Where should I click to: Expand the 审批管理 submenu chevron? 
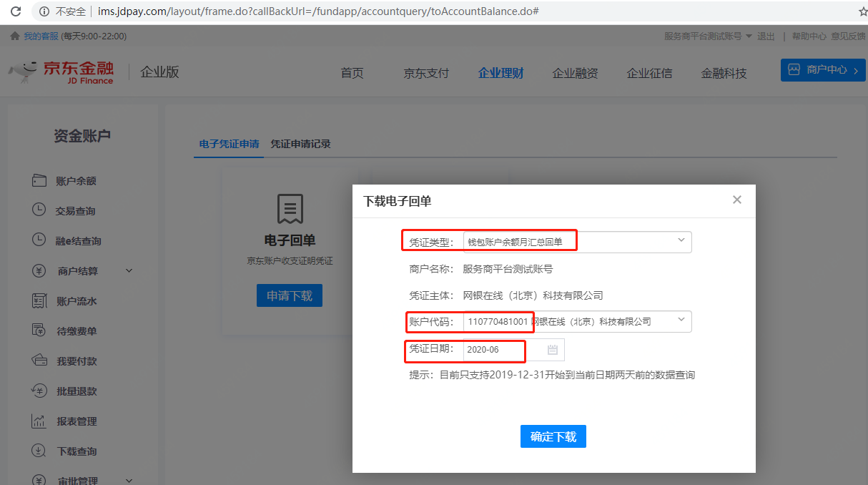point(129,481)
